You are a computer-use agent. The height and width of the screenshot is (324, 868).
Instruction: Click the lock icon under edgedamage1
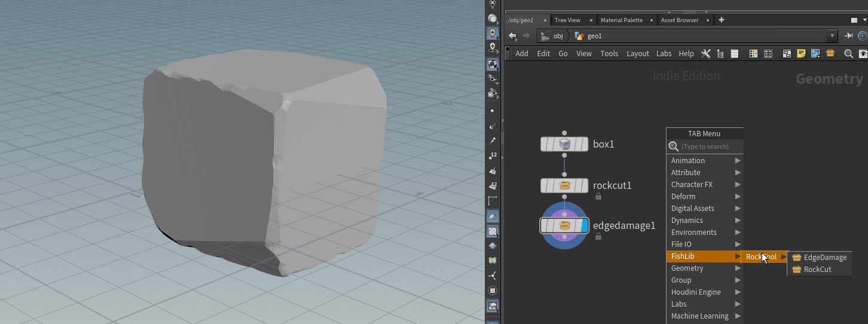click(x=598, y=236)
